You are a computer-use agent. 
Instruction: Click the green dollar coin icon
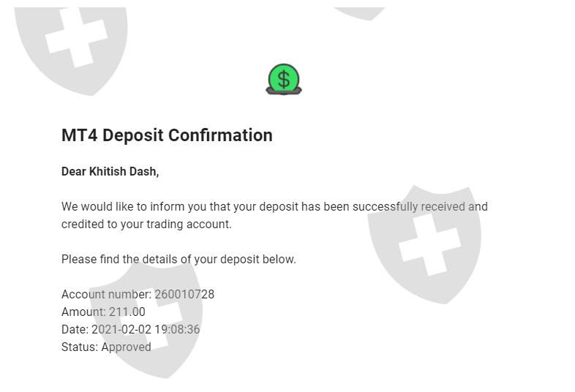point(284,78)
